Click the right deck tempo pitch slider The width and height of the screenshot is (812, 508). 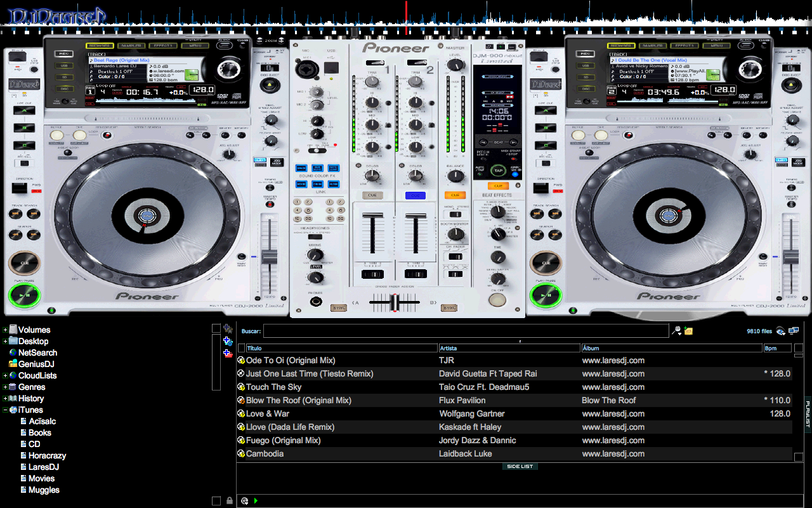coord(790,257)
